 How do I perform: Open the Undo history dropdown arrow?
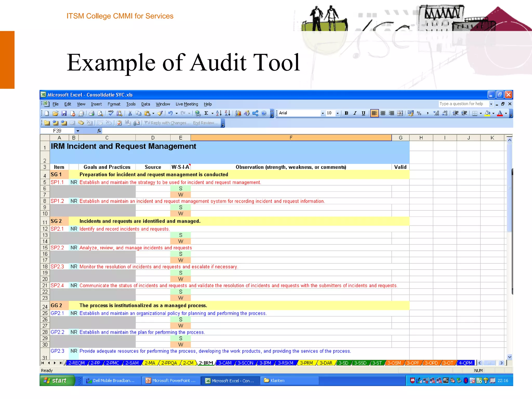click(x=177, y=113)
